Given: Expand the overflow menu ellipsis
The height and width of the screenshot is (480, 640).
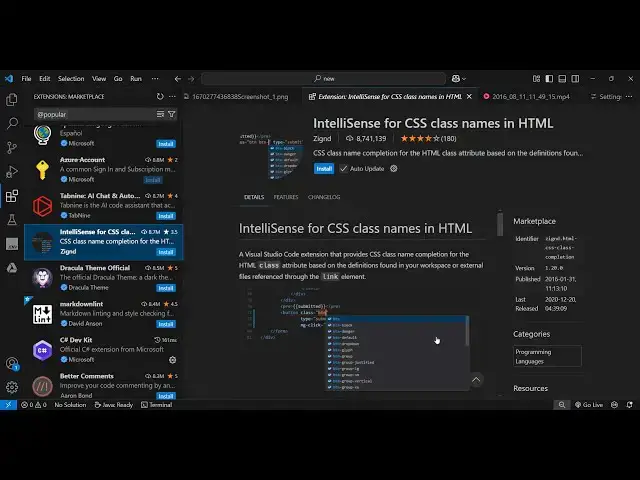Looking at the screenshot, I should (x=155, y=78).
